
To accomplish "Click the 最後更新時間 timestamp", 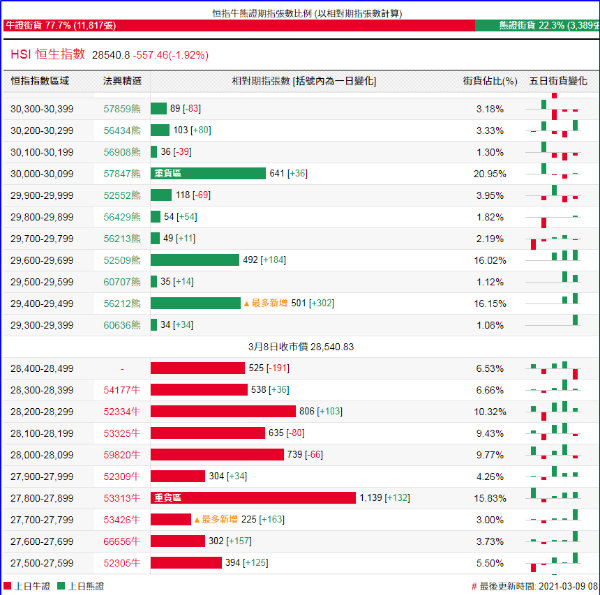I will (536, 586).
